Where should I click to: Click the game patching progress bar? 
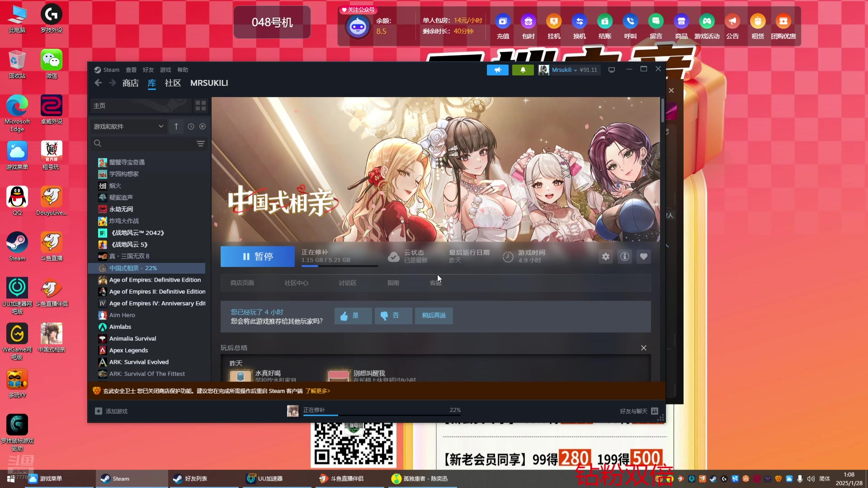tap(340, 266)
